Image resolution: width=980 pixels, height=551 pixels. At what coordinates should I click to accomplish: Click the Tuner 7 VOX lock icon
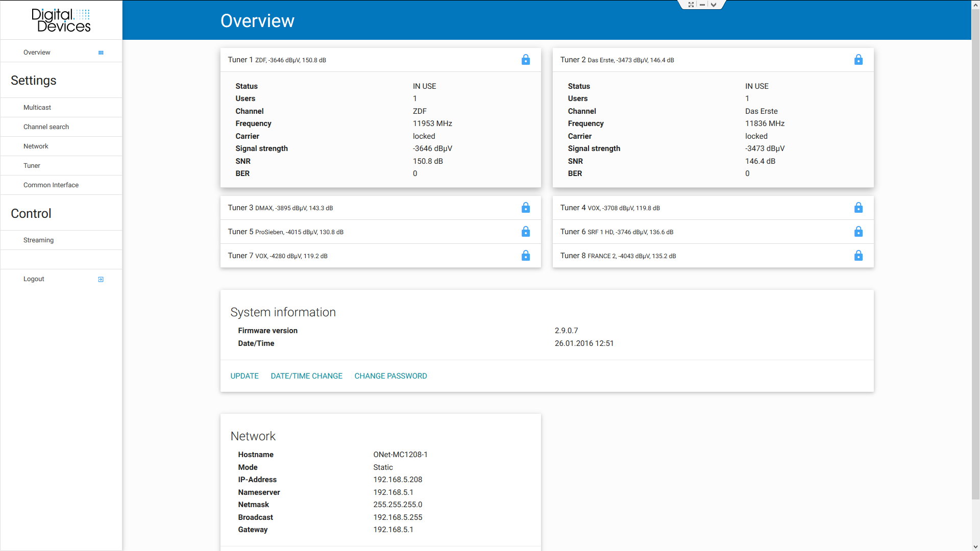526,256
